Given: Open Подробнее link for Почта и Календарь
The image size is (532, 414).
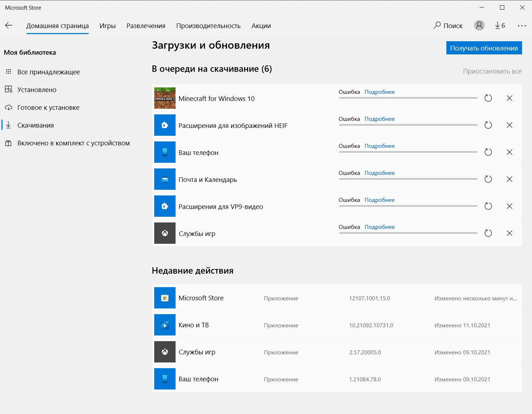Looking at the screenshot, I should [380, 173].
